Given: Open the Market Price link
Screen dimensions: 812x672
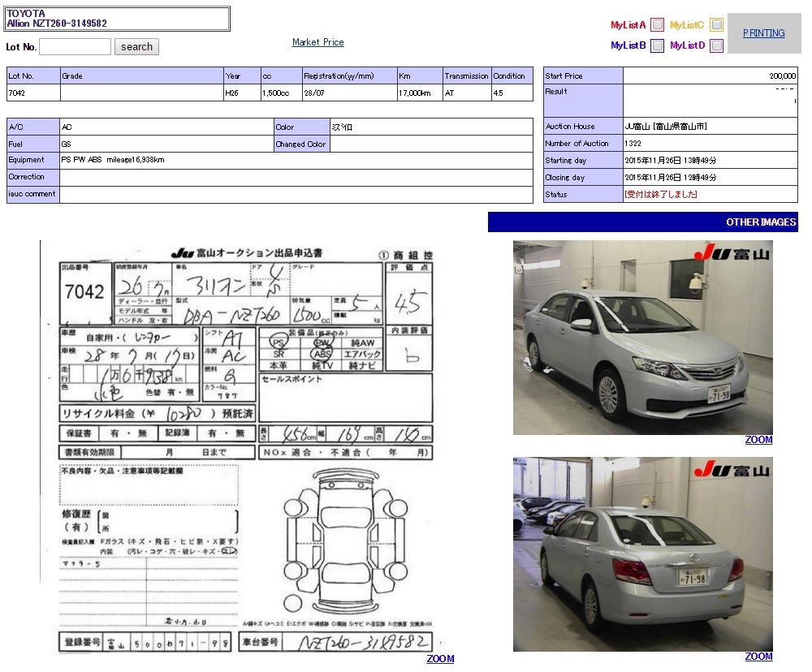Looking at the screenshot, I should click(x=317, y=42).
